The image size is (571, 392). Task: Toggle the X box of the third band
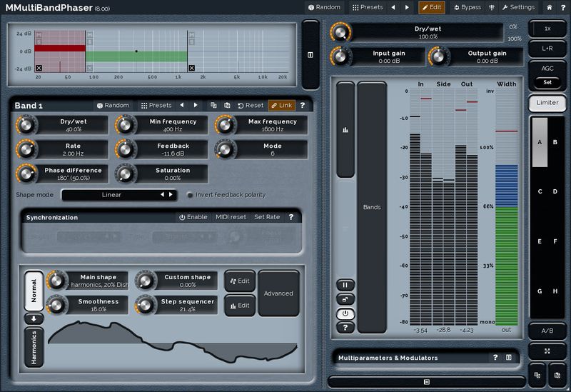(x=191, y=68)
